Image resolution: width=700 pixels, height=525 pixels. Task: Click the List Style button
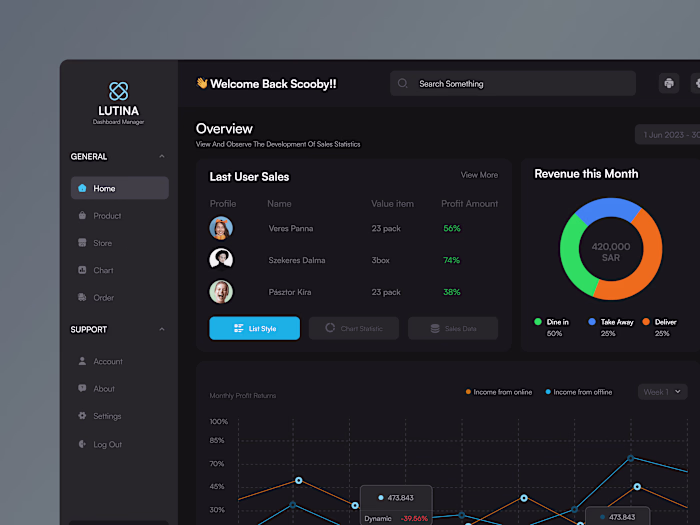click(254, 328)
